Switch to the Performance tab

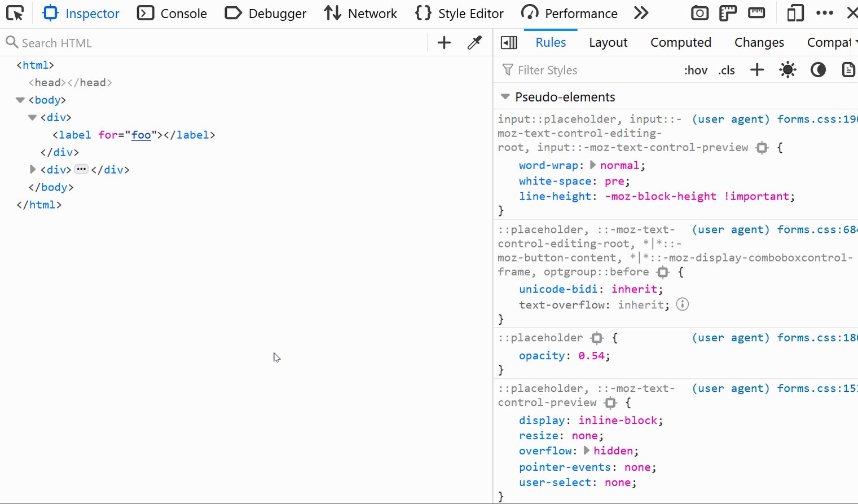pyautogui.click(x=569, y=13)
